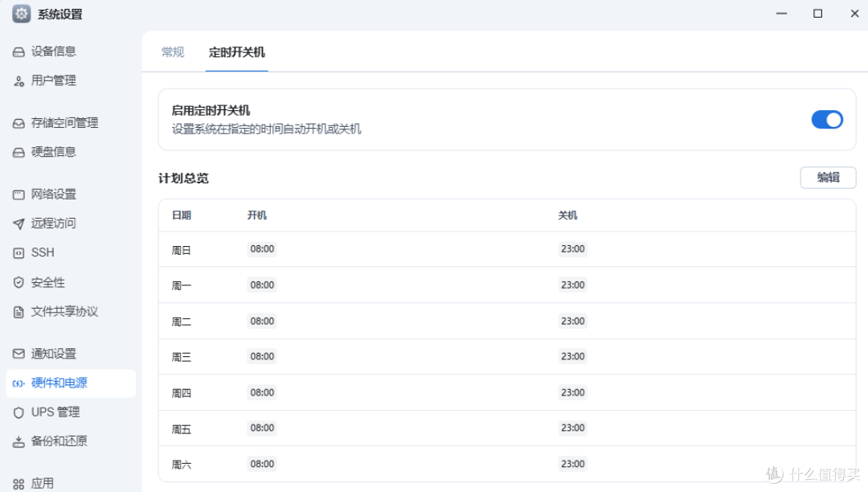Open 存储空间管理 storage icon
The image size is (868, 492).
[x=18, y=124]
